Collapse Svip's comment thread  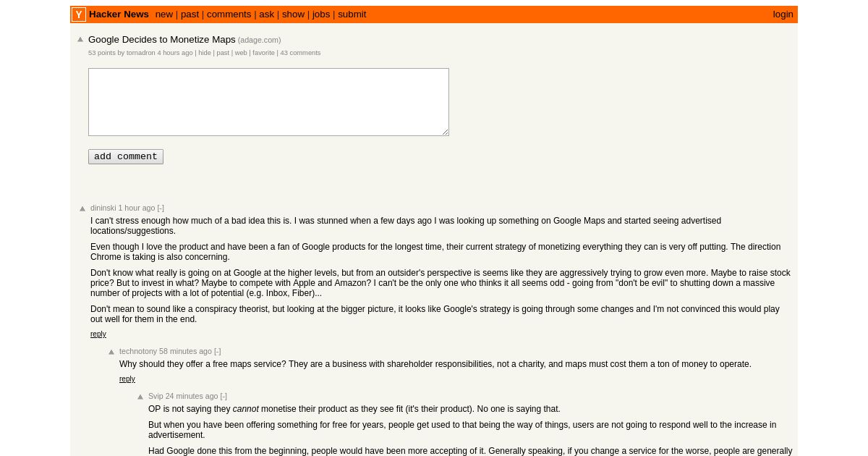click(x=224, y=396)
